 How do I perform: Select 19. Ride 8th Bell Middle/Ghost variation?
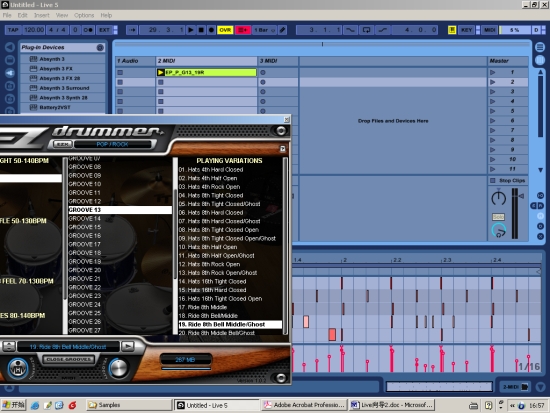[230, 324]
